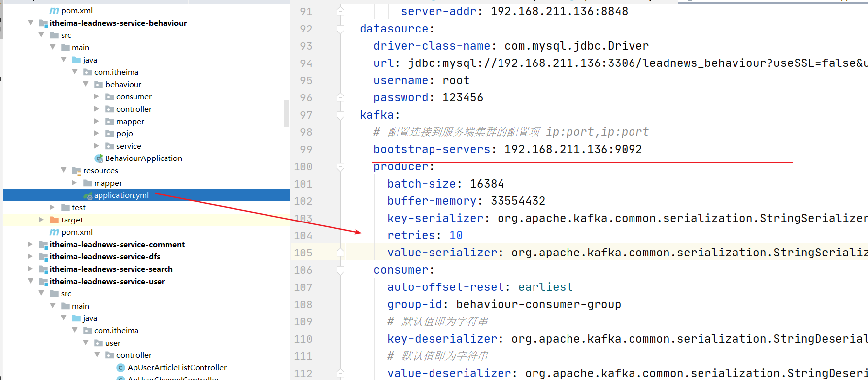This screenshot has height=380, width=868.
Task: Click the fold end marker at line 105
Action: 340,253
